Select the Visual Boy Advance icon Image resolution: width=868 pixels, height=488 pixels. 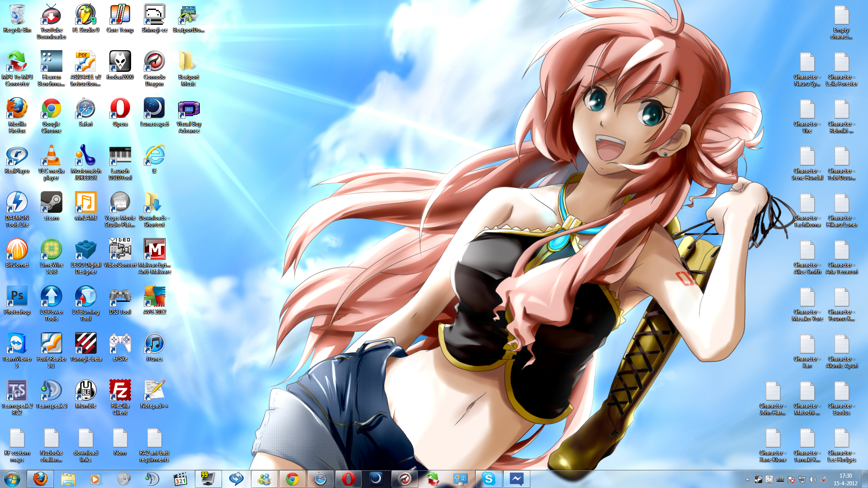pyautogui.click(x=189, y=116)
